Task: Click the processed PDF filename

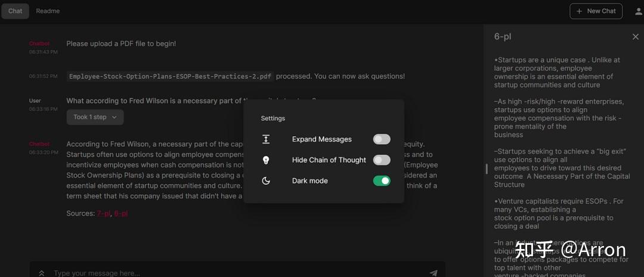Action: pyautogui.click(x=170, y=76)
